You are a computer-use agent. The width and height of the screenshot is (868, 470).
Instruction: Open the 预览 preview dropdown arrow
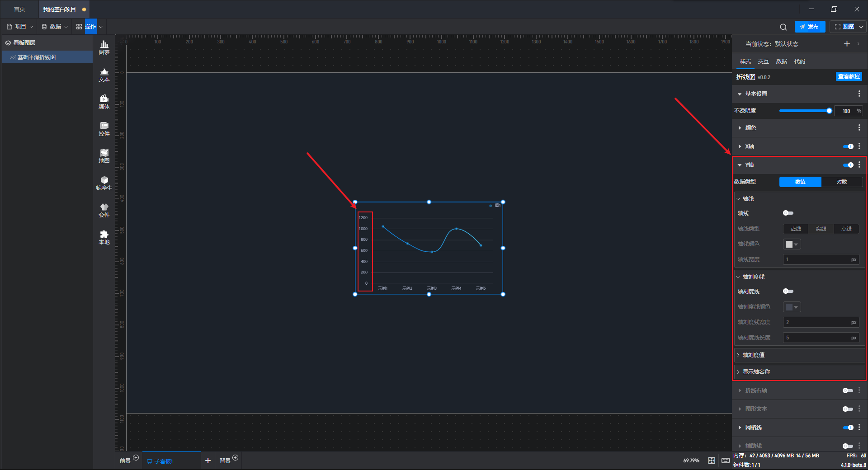pyautogui.click(x=861, y=27)
